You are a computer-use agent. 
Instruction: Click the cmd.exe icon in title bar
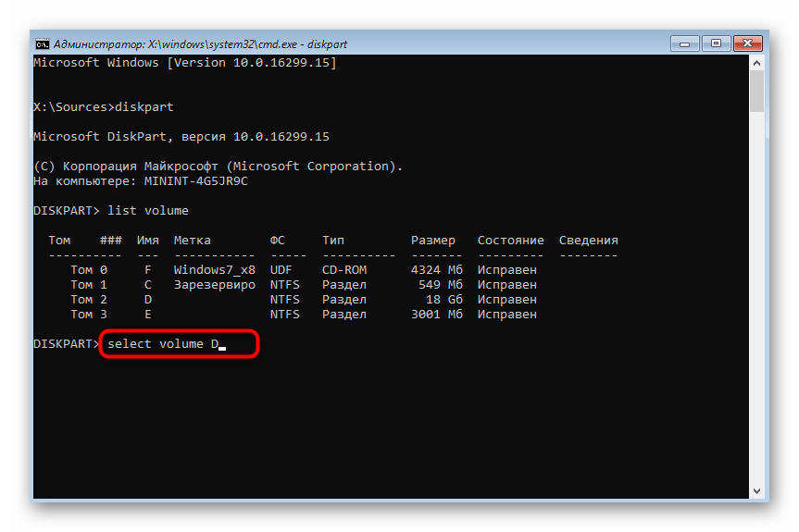pos(43,43)
